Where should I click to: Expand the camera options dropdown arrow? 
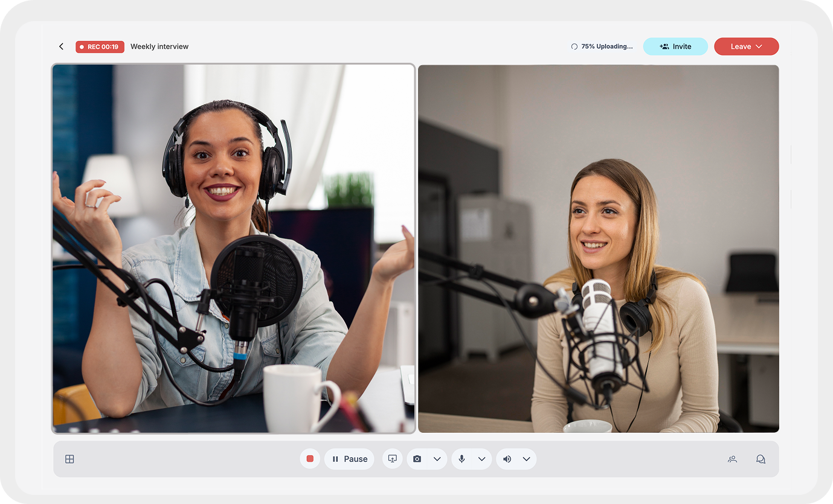pos(437,459)
